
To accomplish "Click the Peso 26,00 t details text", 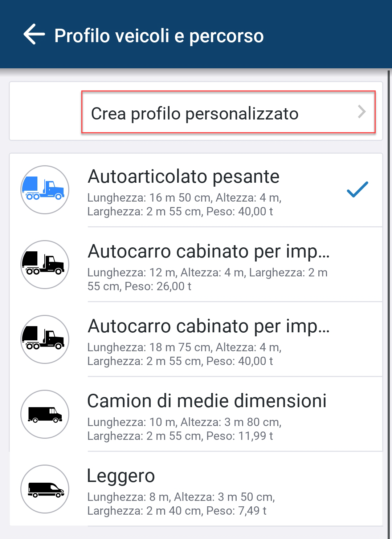I will (207, 279).
